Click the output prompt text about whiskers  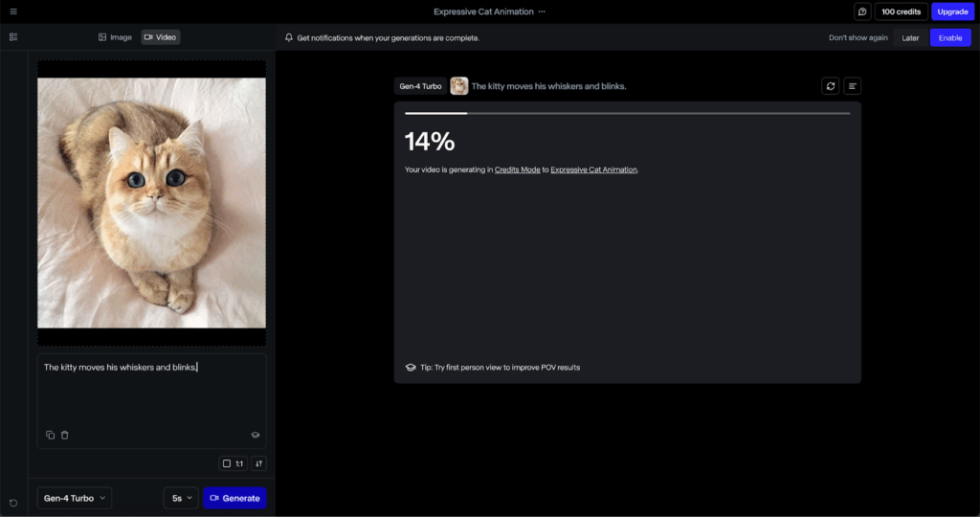coord(548,86)
